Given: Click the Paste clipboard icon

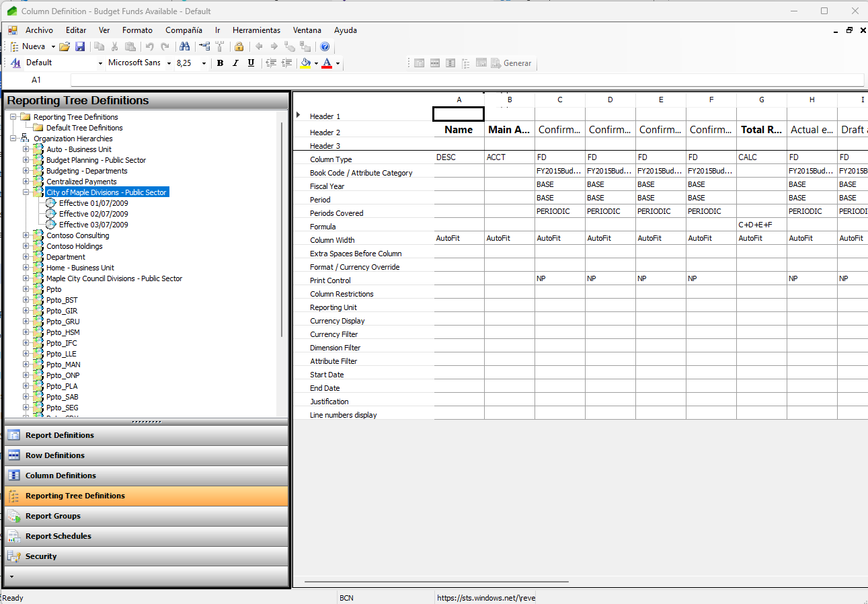Looking at the screenshot, I should [x=130, y=46].
